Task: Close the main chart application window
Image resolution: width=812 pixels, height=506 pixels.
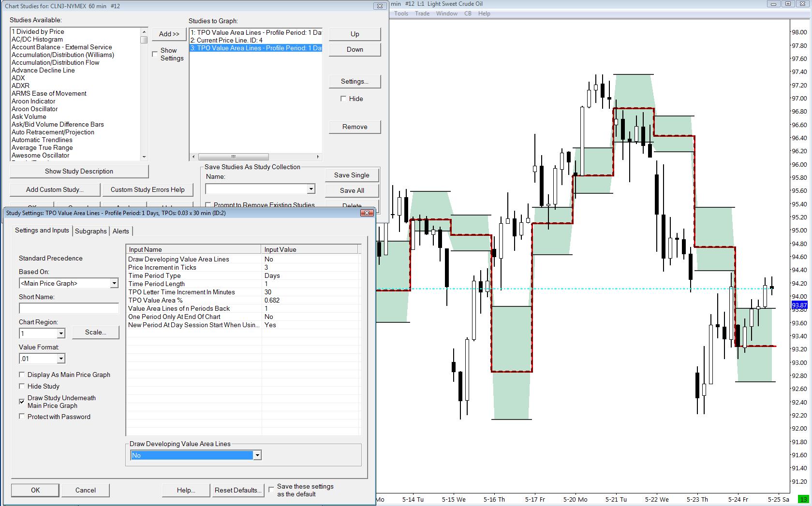Action: [802, 4]
